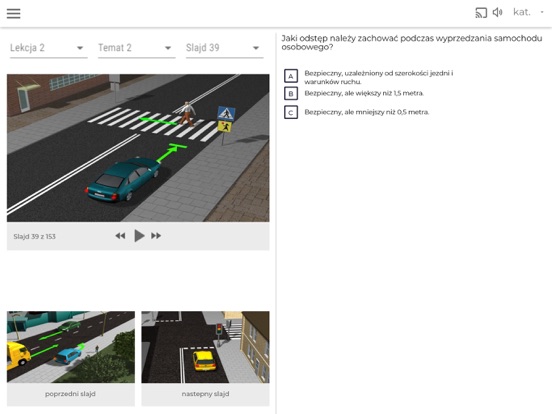Select answer C checkbox
Image resolution: width=552 pixels, height=414 pixels.
(291, 112)
